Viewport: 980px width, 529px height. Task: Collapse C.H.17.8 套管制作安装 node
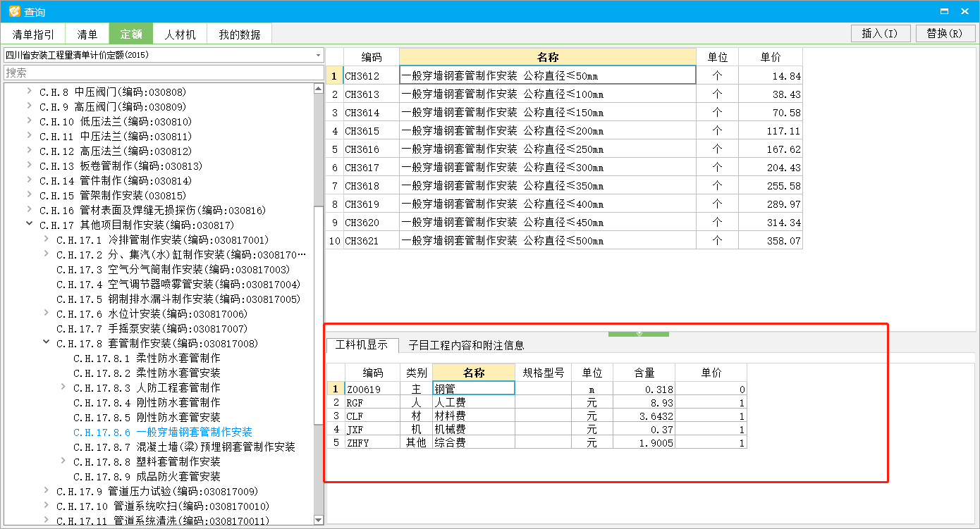click(x=47, y=343)
